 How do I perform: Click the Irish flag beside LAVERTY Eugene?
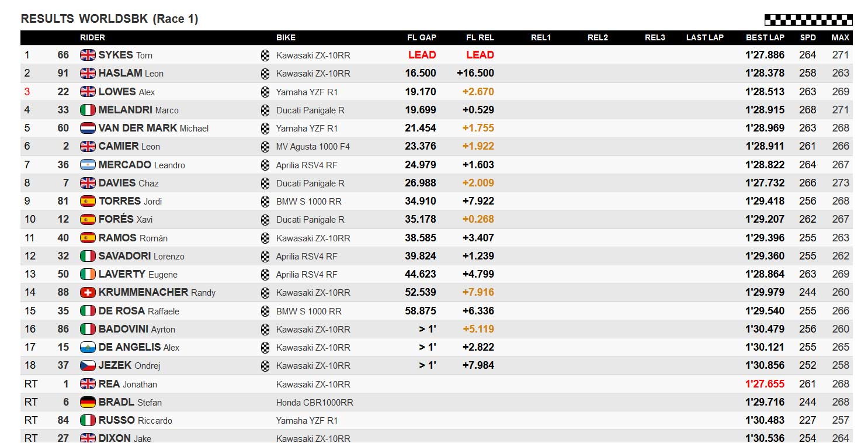click(x=88, y=274)
